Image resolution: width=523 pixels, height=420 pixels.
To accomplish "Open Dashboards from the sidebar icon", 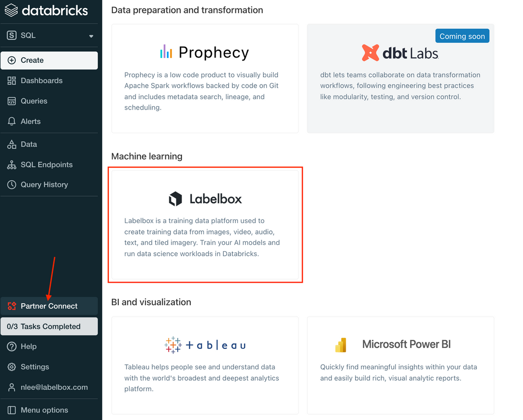I will pos(12,80).
